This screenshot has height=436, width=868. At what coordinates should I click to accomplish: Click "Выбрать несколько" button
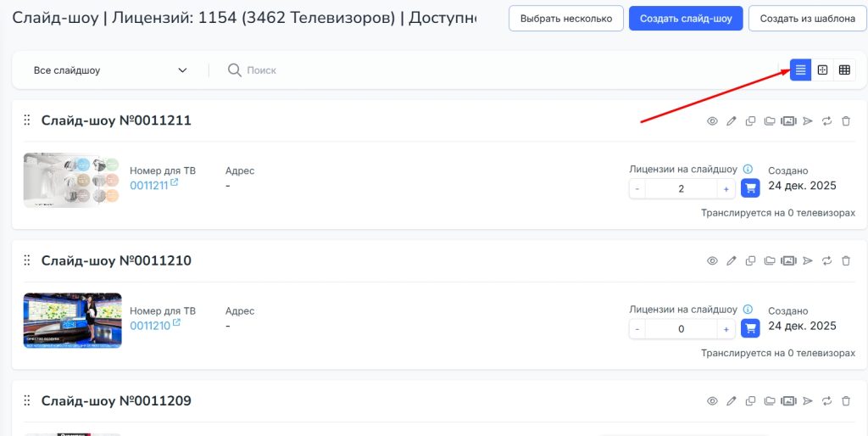tap(566, 18)
